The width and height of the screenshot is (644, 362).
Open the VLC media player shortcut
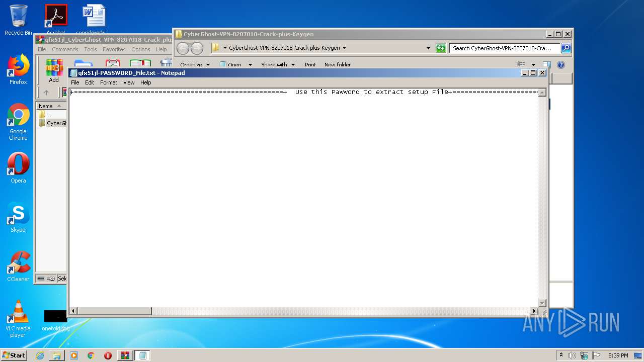click(18, 318)
